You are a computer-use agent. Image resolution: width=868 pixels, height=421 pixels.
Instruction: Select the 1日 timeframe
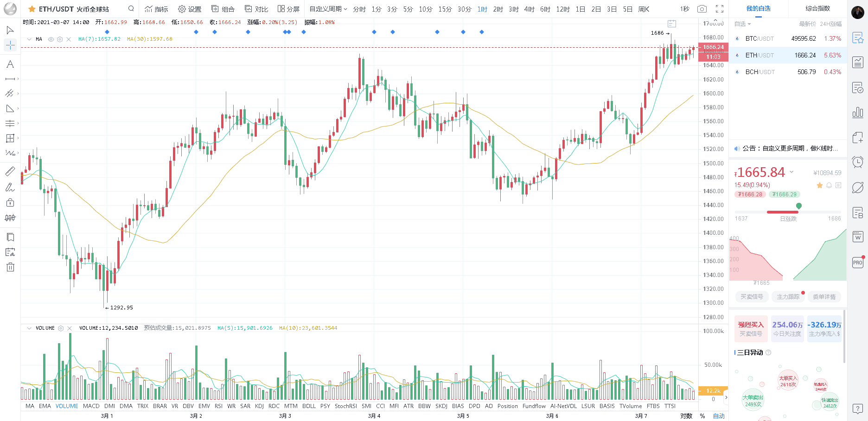tap(580, 9)
